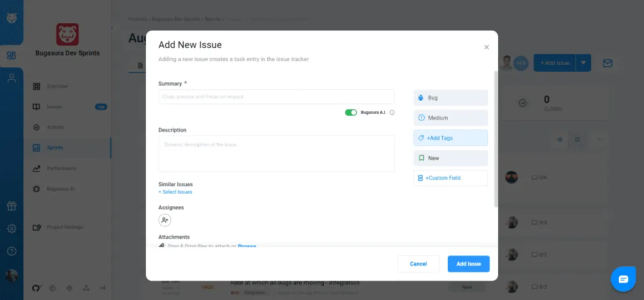Click the bookmark icon in the New field
Viewport: 644px width, 300px height.
click(x=421, y=158)
